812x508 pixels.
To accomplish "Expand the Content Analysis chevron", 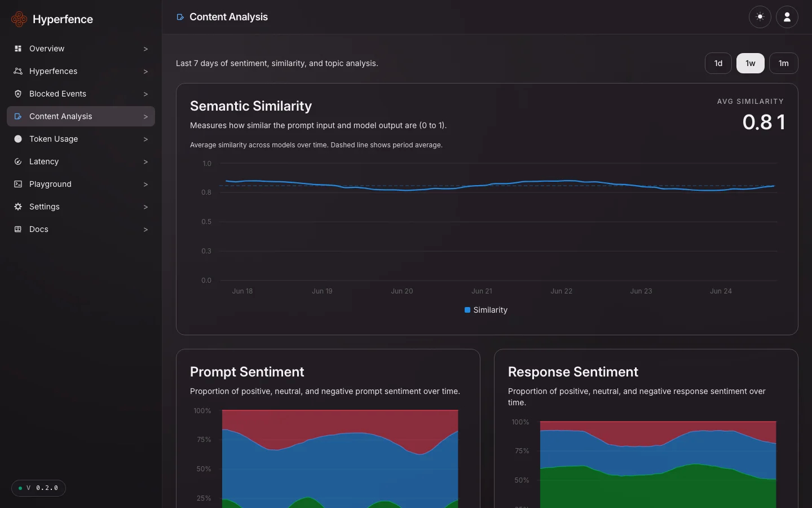I will (145, 117).
